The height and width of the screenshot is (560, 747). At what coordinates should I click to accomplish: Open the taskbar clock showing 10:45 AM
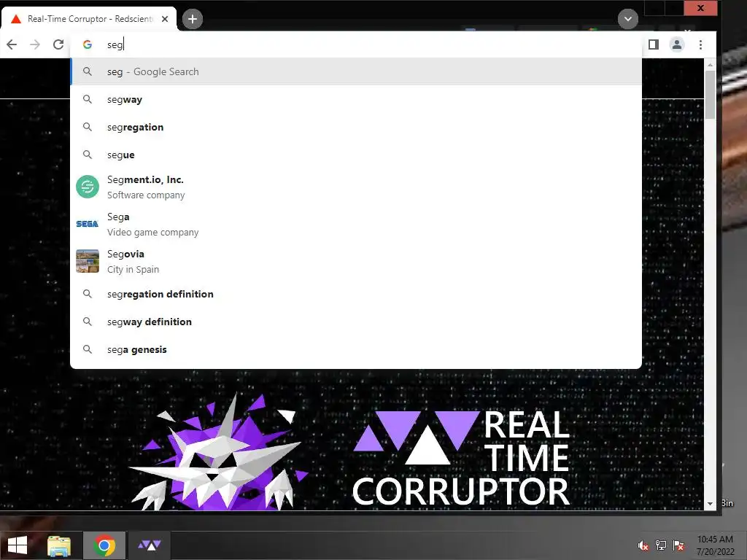click(x=715, y=545)
